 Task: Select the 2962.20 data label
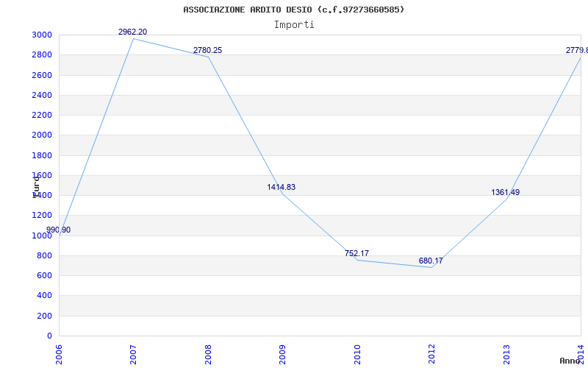tap(133, 32)
